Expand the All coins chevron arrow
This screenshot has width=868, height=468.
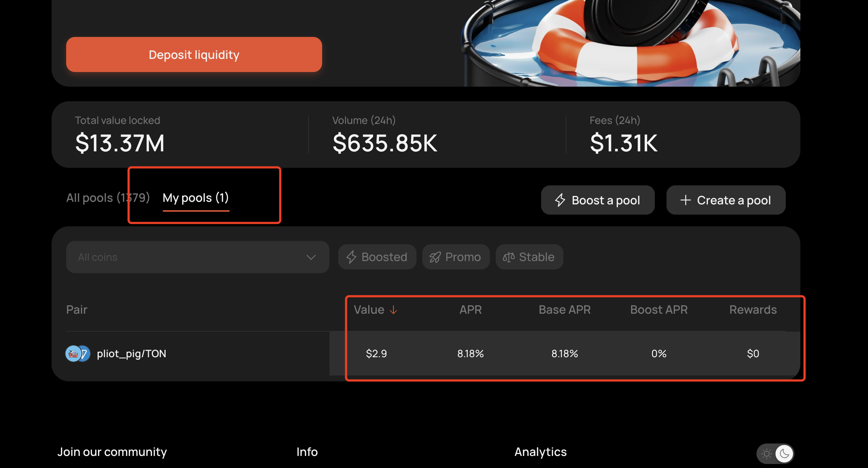(311, 257)
